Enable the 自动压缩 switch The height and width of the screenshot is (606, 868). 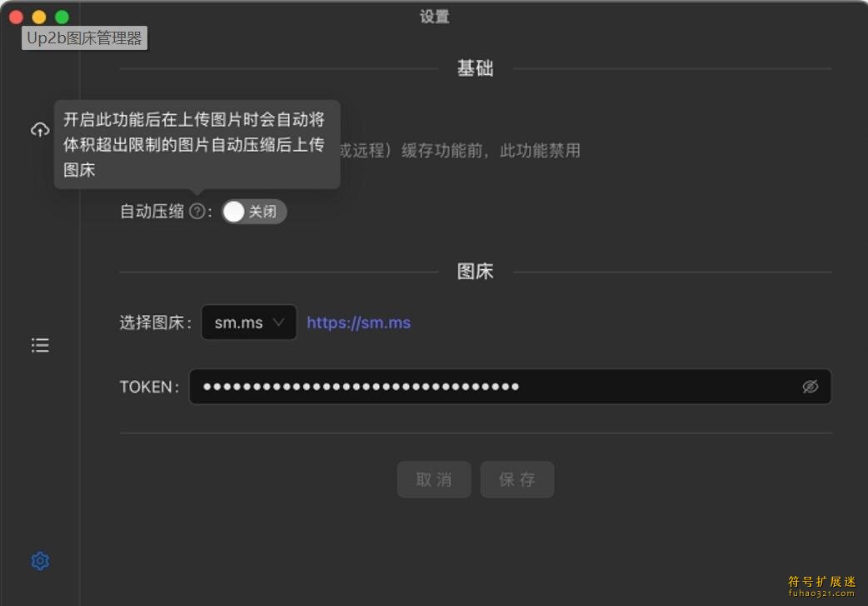[x=253, y=212]
